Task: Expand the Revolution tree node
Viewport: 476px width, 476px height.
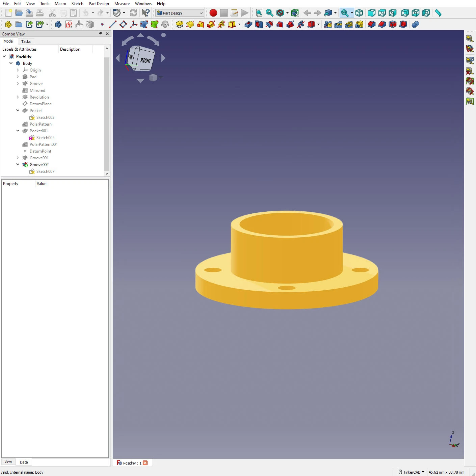Action: coord(18,97)
